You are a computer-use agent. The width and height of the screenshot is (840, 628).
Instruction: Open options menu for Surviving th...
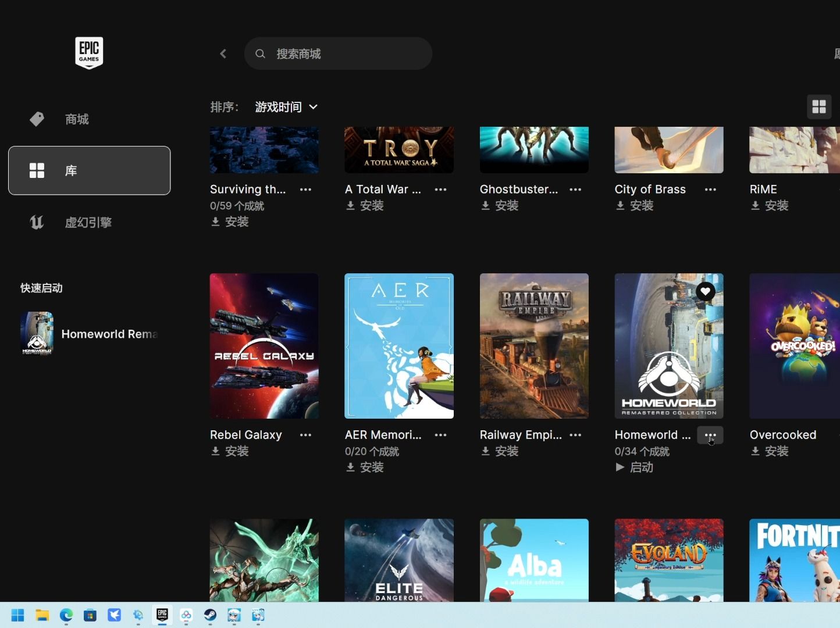click(305, 190)
